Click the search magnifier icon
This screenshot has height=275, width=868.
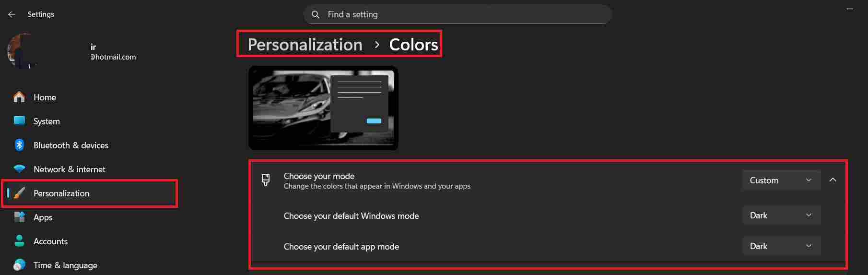(x=316, y=14)
